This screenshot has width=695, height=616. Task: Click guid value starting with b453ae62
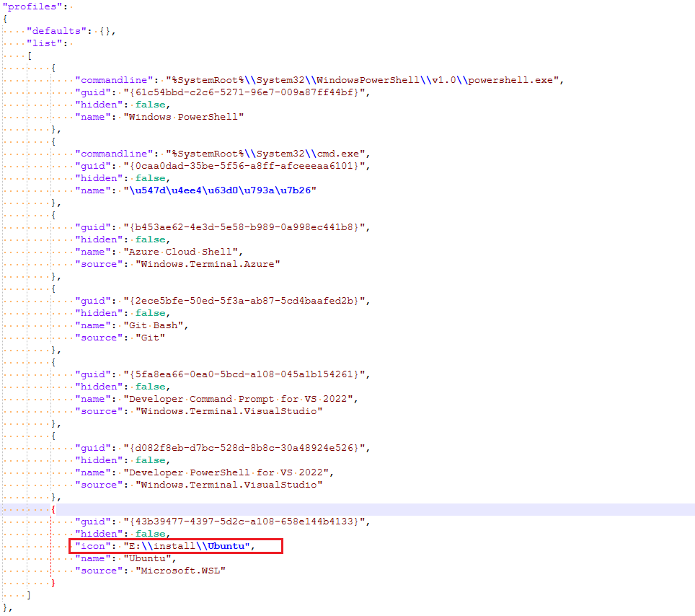(244, 227)
